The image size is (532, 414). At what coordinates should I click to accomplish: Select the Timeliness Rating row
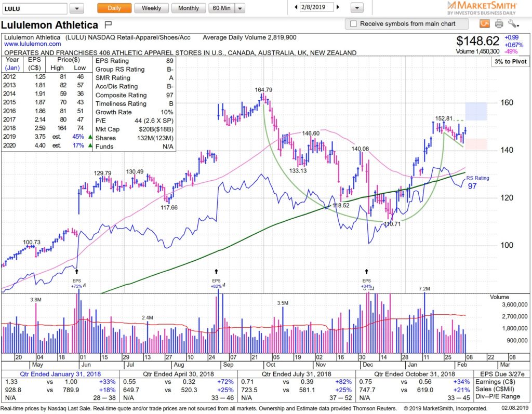click(x=135, y=103)
